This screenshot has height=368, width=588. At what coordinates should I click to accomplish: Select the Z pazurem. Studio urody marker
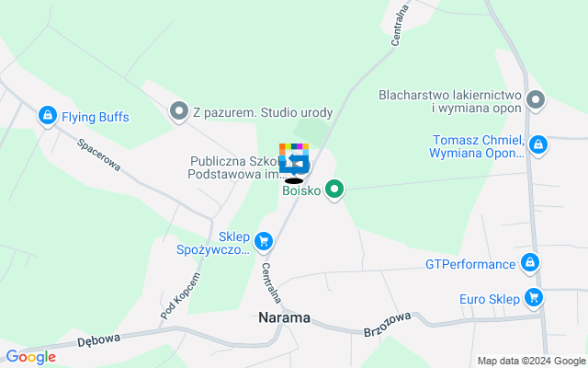pos(179,111)
